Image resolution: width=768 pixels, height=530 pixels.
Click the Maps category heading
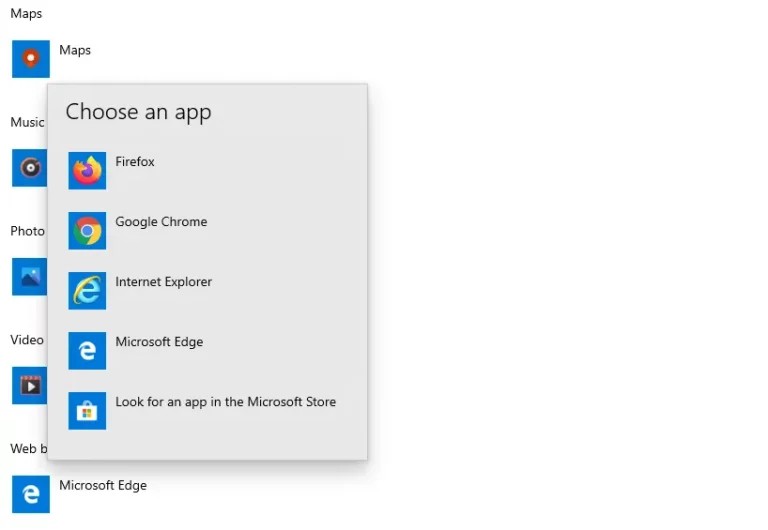(26, 14)
